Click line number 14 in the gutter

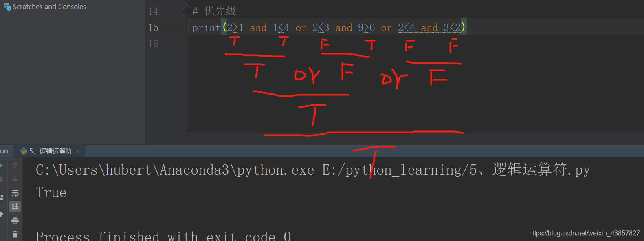153,11
